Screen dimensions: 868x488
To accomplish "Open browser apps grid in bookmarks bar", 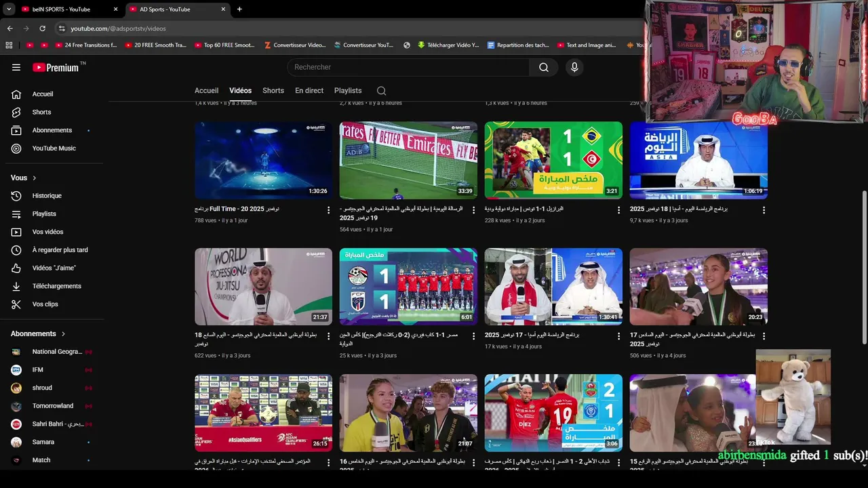I will 9,45.
